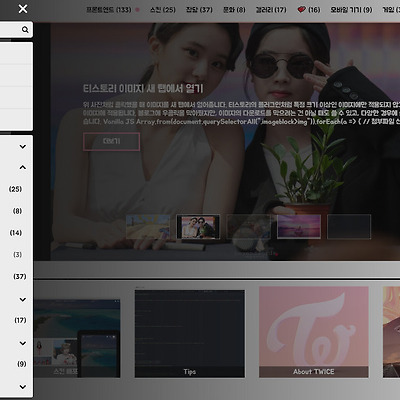The image size is (400, 400).
Task: Select the sidebar entry showing (37)
Action: [20, 276]
